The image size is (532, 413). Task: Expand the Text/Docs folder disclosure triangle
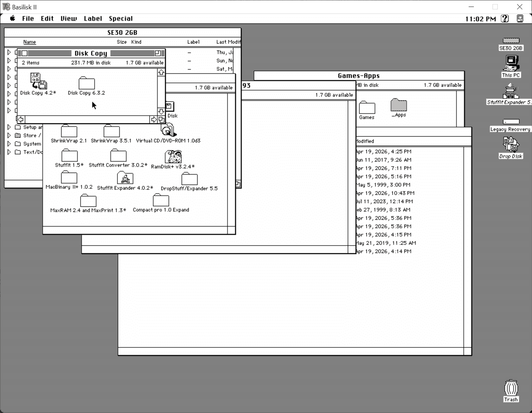pyautogui.click(x=9, y=152)
